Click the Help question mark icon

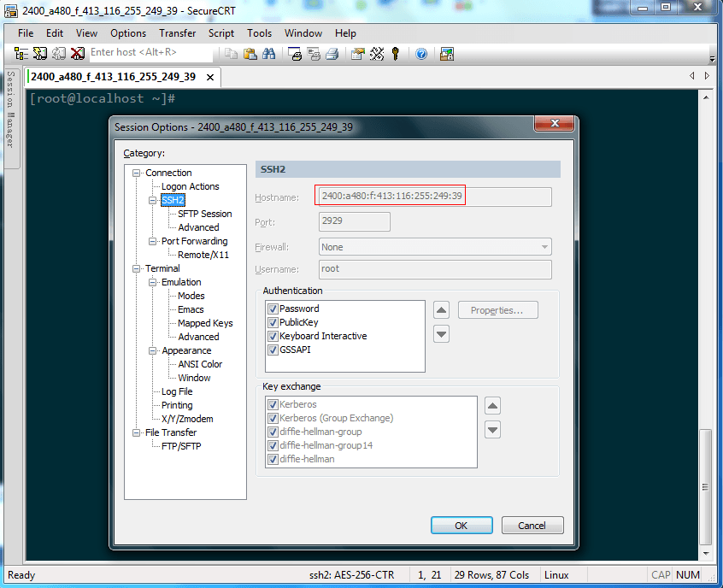click(x=421, y=53)
